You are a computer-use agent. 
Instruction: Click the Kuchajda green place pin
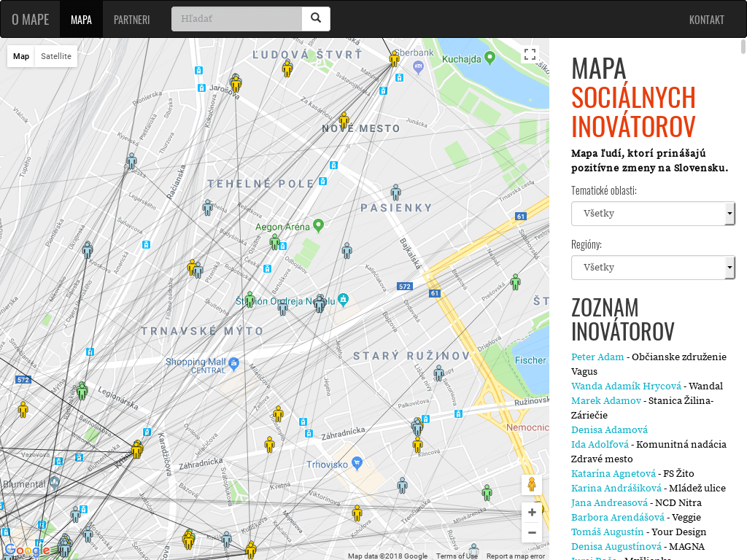point(489,58)
